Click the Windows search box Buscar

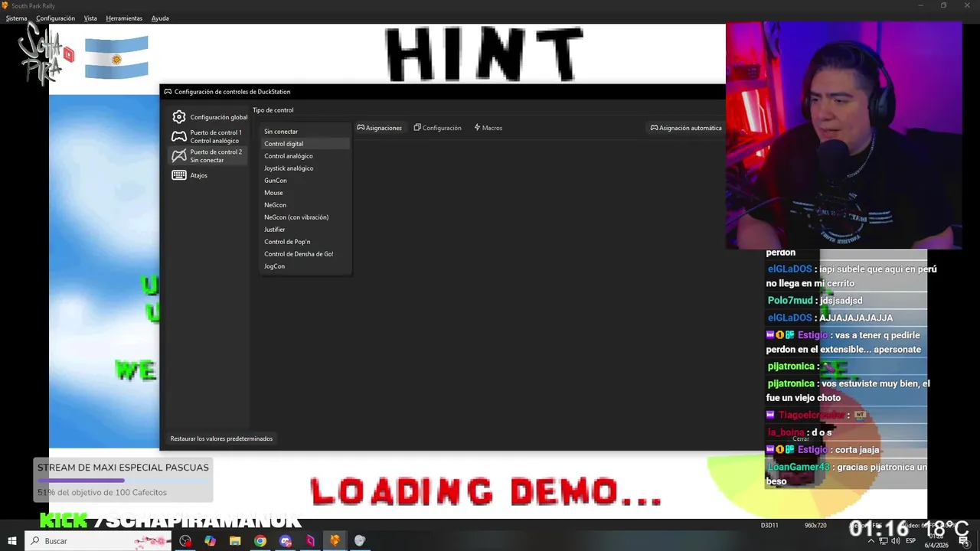pos(100,541)
